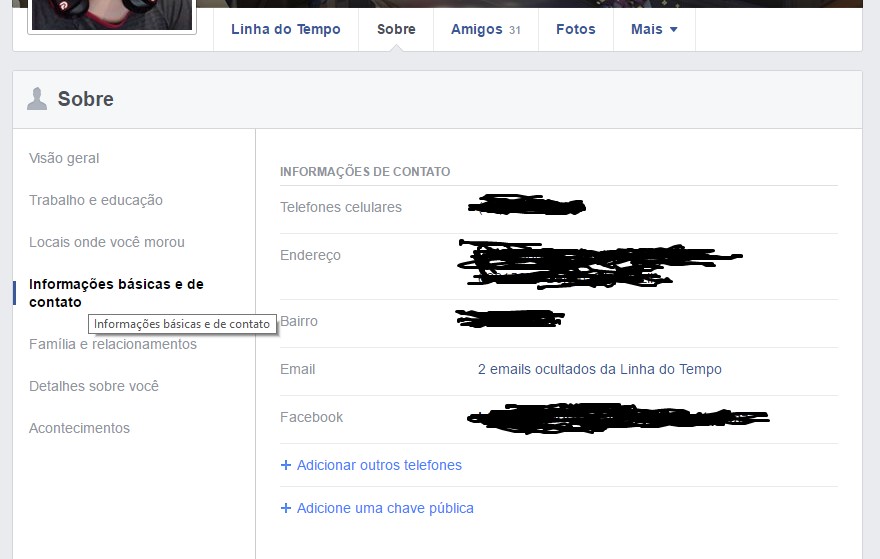Select Informações básicas e de contato
The image size is (880, 559).
pos(116,293)
